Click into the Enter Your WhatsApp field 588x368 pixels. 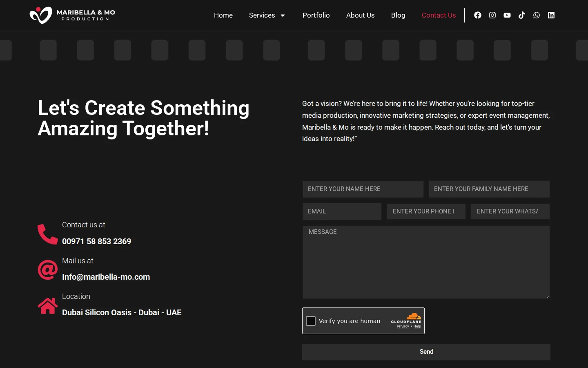510,211
